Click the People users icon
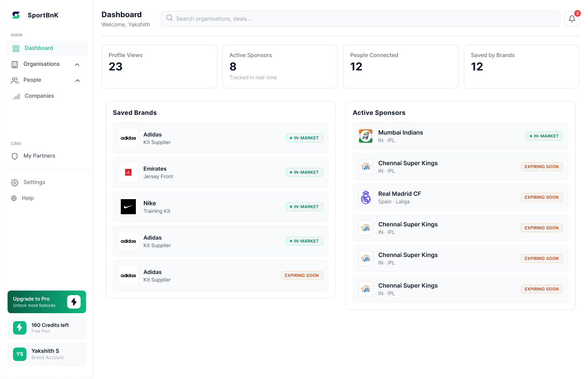588x379 pixels. point(15,80)
